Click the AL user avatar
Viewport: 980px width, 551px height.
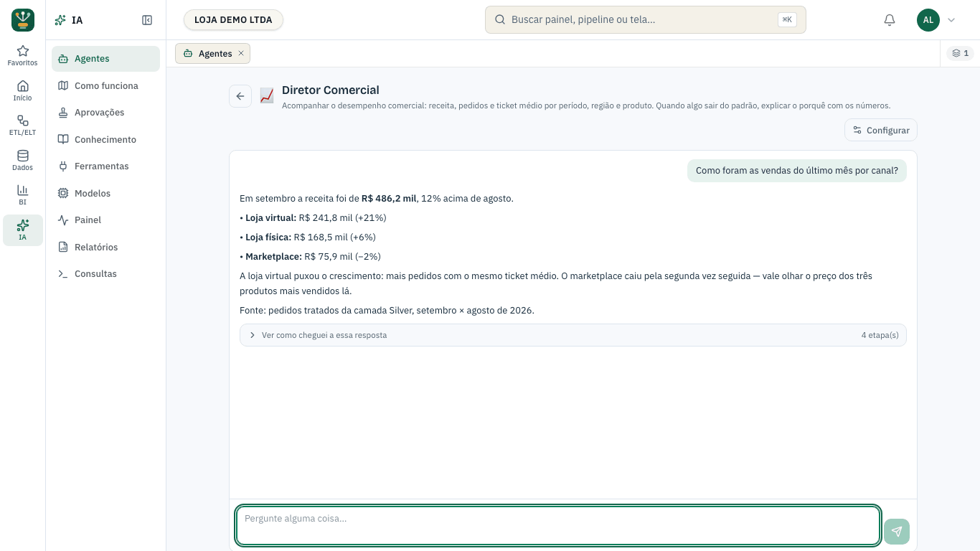point(928,20)
